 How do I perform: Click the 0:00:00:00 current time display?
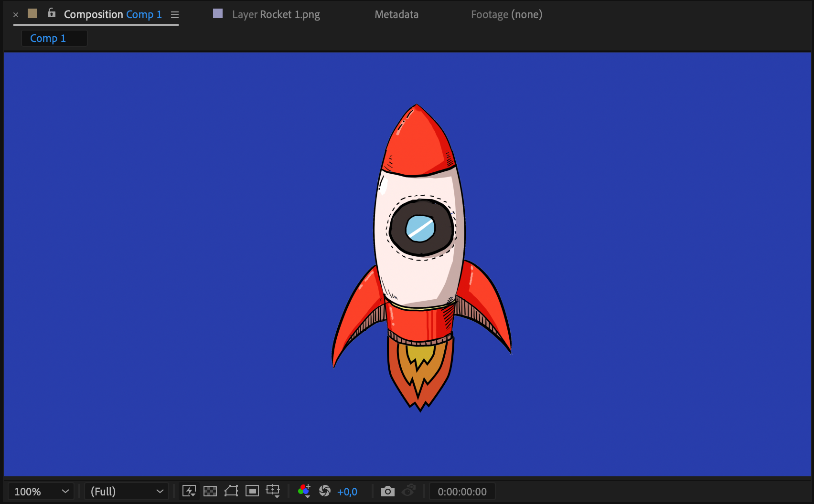pos(462,492)
